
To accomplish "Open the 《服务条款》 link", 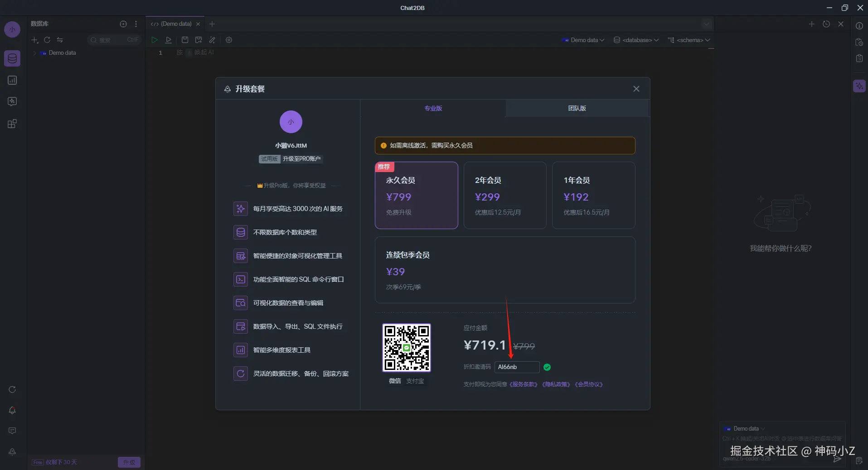I will (x=524, y=384).
